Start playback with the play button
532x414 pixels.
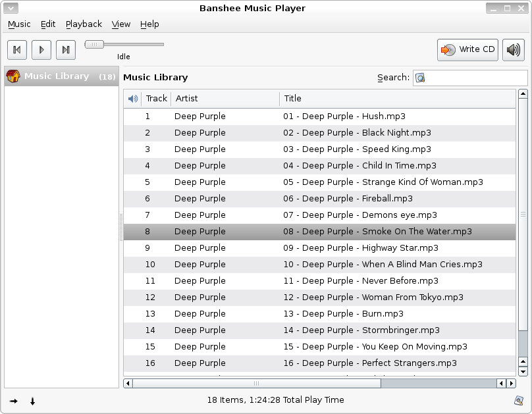click(41, 50)
